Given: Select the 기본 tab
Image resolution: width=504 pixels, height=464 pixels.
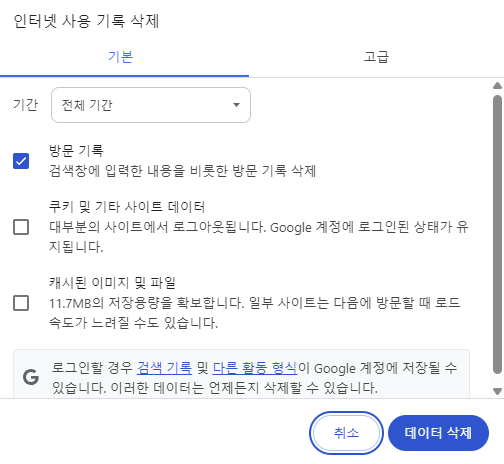Looking at the screenshot, I should coord(120,57).
